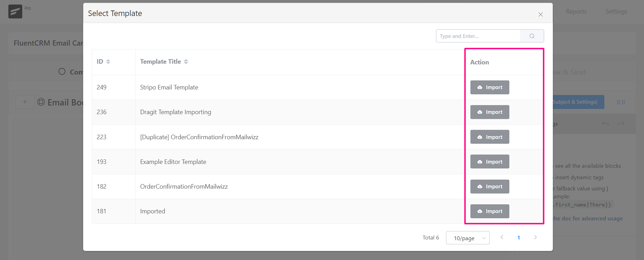Click the search magnifier icon
Image resolution: width=644 pixels, height=260 pixels.
[532, 36]
